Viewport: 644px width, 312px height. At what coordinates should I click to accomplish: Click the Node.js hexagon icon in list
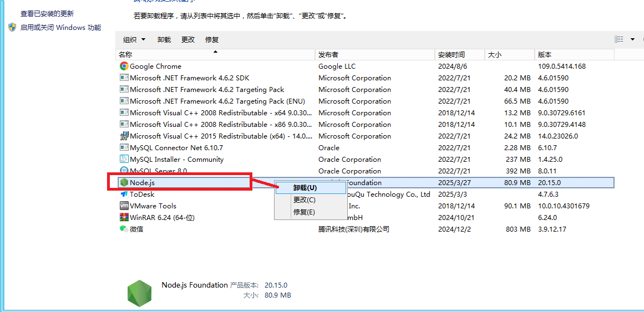[x=124, y=182]
